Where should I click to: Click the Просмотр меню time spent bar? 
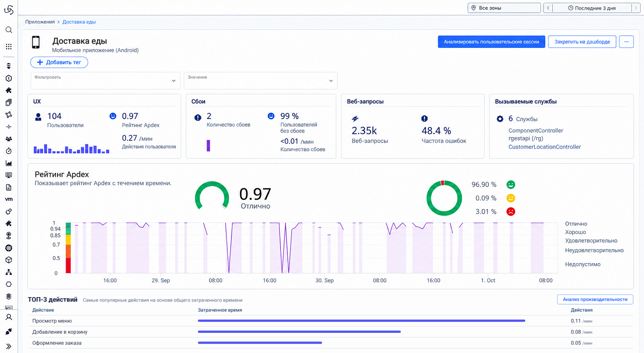[x=361, y=321]
